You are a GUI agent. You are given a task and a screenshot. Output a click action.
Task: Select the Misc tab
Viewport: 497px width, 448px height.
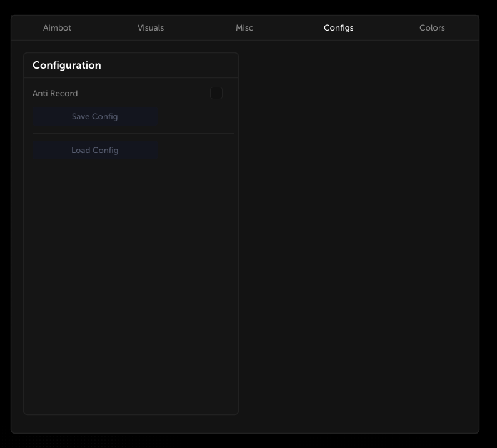click(244, 28)
